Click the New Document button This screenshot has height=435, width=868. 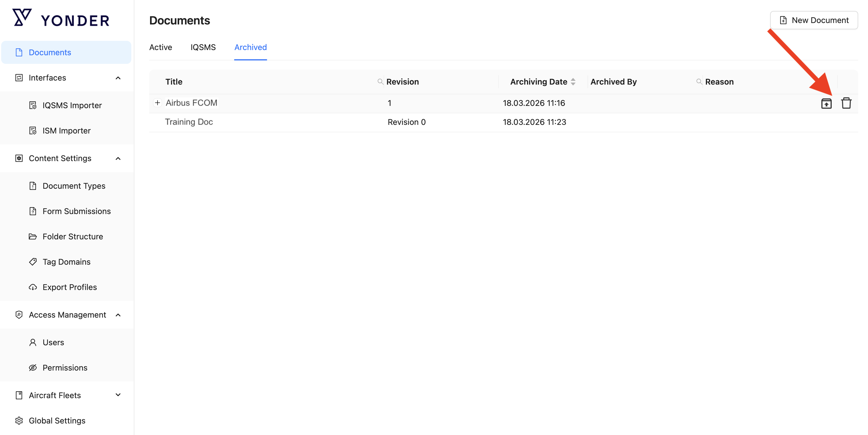(x=813, y=20)
